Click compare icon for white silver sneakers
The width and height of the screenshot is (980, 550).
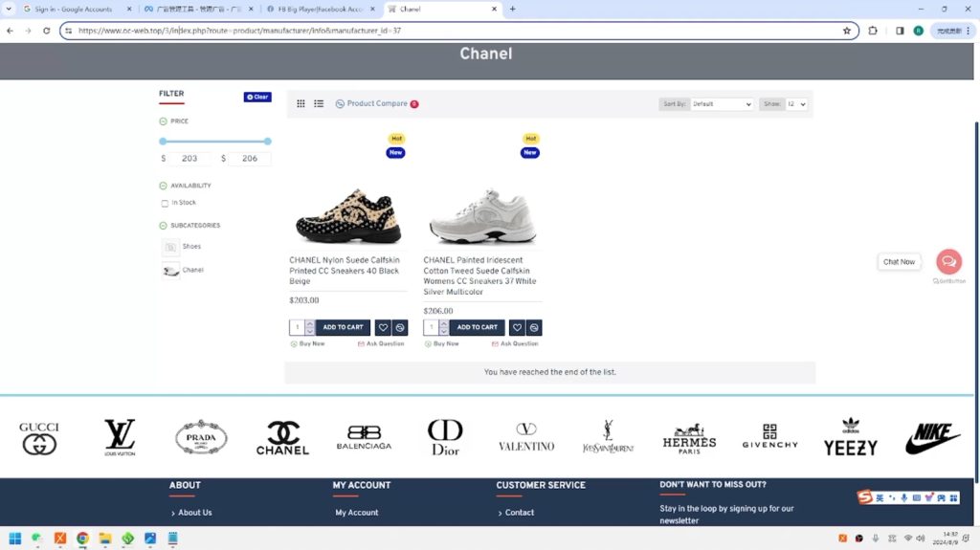click(534, 327)
